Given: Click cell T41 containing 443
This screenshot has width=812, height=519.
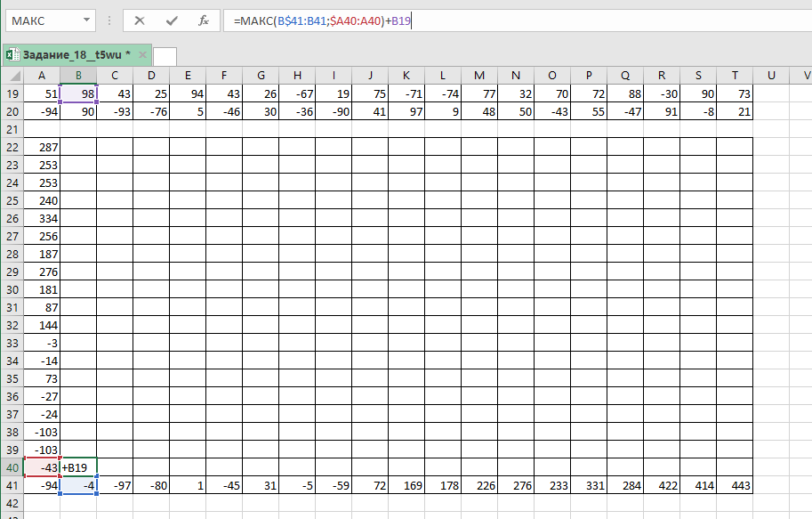Looking at the screenshot, I should point(735,485).
